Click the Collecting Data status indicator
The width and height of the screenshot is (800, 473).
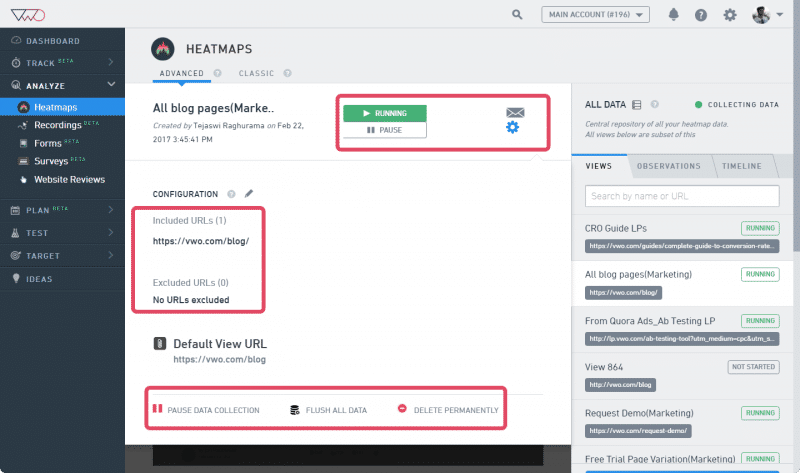(x=737, y=105)
